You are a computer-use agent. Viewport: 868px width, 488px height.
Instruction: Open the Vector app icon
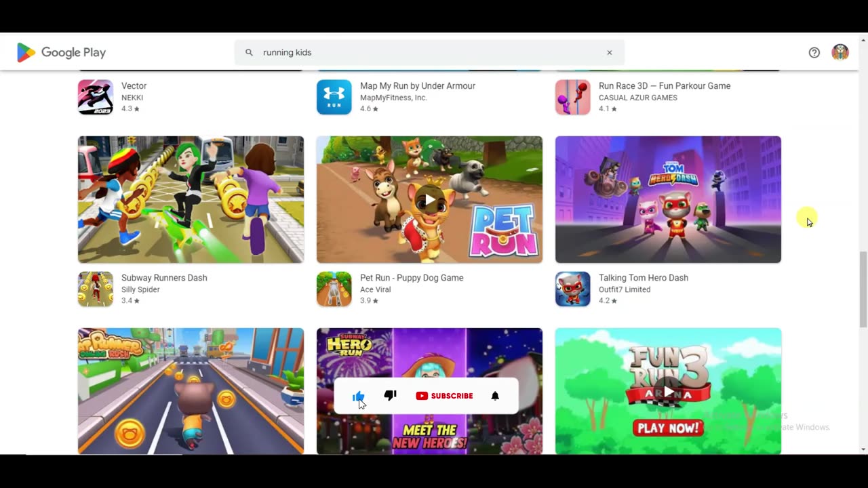pyautogui.click(x=96, y=97)
